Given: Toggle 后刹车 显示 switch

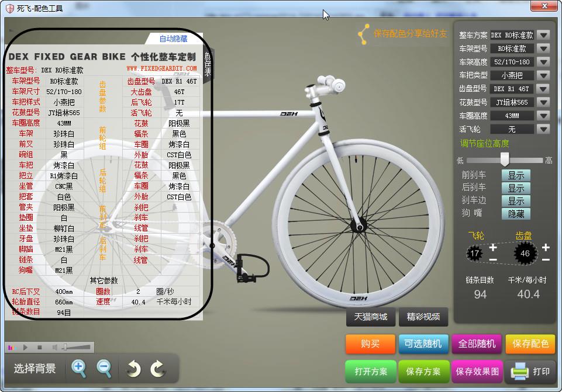Looking at the screenshot, I should coord(516,188).
